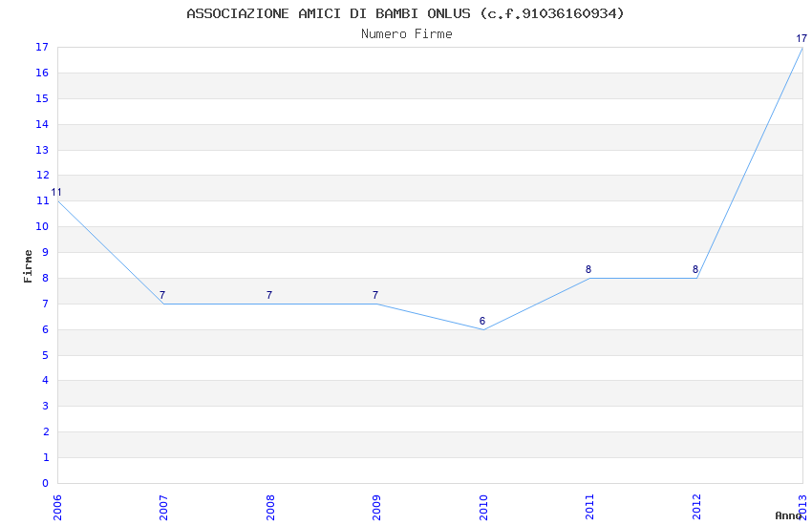Image resolution: width=812 pixels, height=525 pixels.
Task: Click y-axis tick value 6
Action: pos(46,330)
